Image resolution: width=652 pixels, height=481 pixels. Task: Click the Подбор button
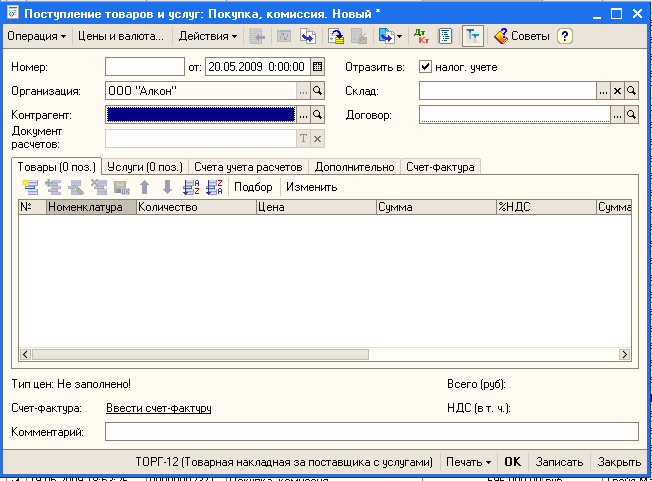point(253,187)
